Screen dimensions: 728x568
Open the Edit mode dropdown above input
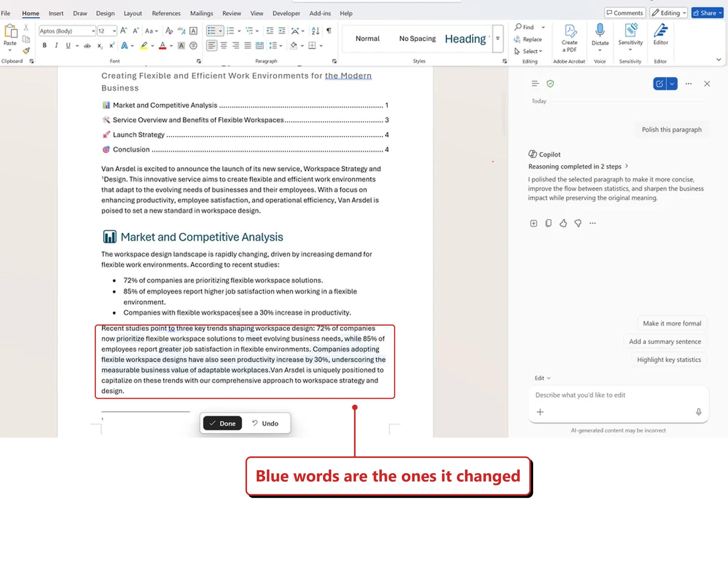point(542,378)
